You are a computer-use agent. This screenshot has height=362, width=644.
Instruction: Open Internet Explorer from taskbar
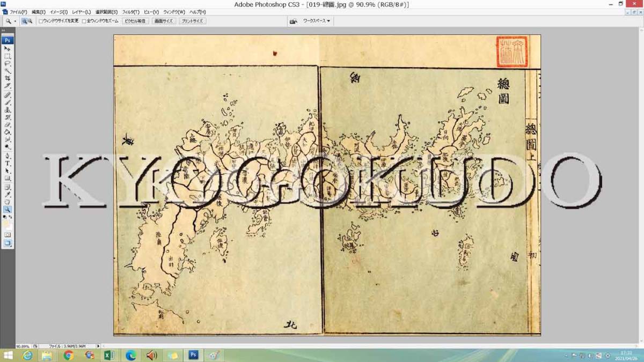click(x=27, y=356)
